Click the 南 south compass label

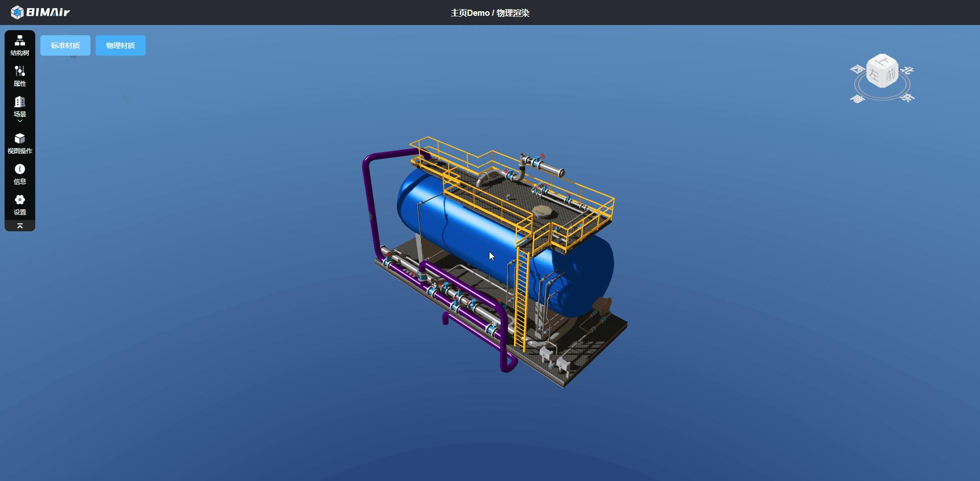(857, 99)
